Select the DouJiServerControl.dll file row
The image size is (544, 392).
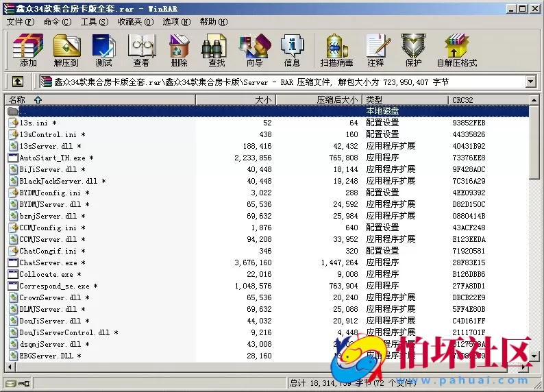(x=267, y=332)
